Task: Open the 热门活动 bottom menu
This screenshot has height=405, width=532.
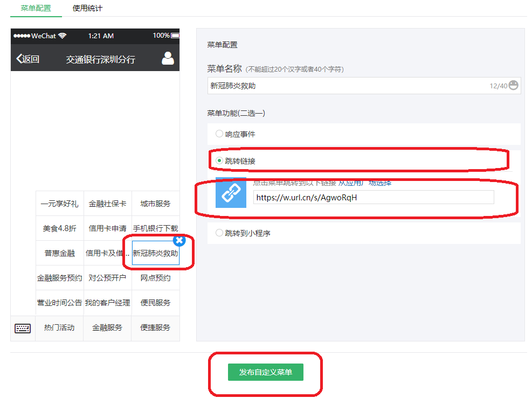Action: (x=59, y=328)
